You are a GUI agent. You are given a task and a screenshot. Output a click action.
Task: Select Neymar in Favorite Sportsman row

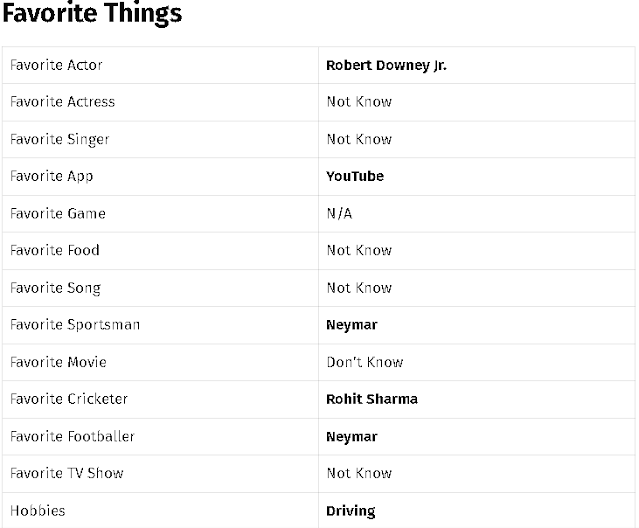point(352,325)
